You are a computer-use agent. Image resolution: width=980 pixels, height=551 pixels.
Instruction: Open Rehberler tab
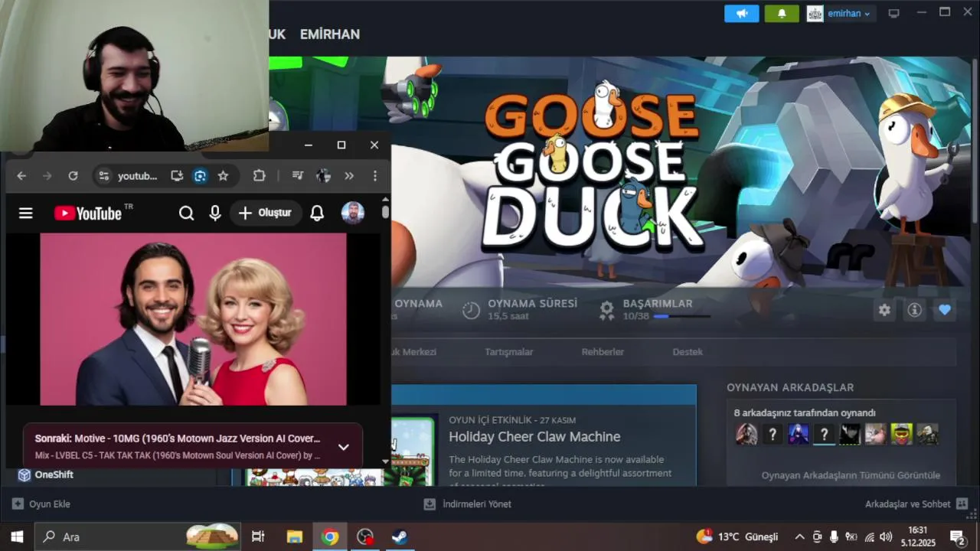[x=603, y=352]
